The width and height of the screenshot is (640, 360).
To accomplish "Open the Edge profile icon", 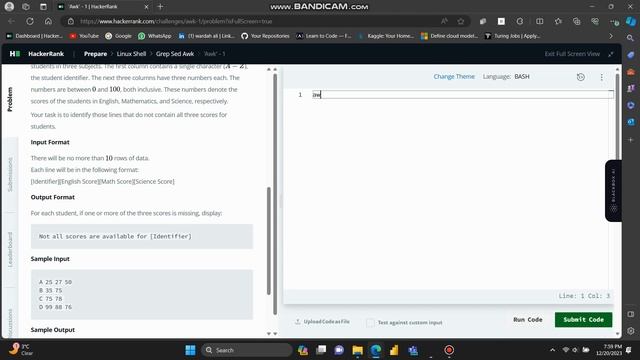I will point(9,7).
